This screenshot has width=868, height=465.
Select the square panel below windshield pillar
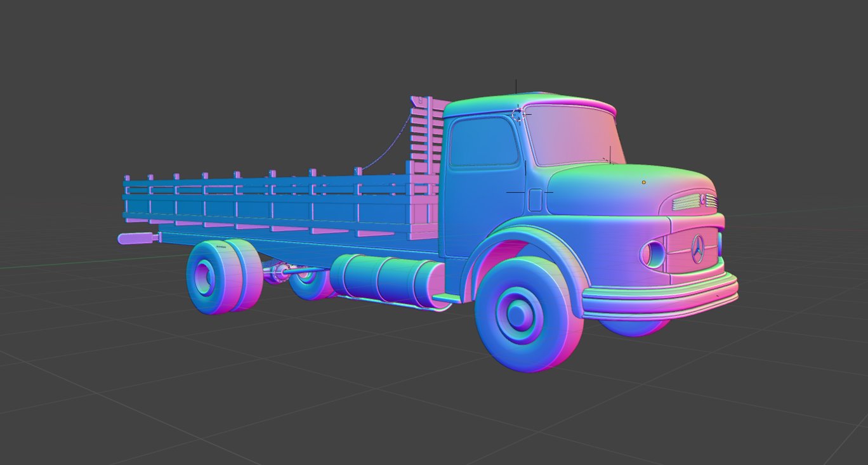[x=535, y=200]
